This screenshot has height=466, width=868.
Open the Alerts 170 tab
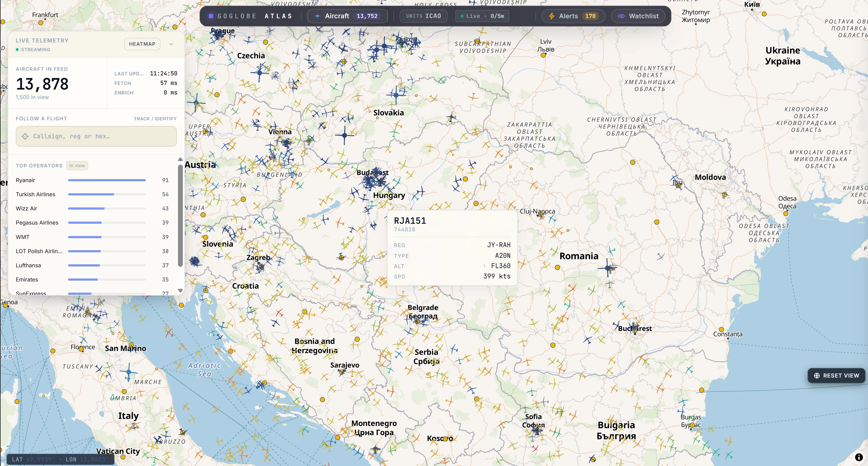coord(573,16)
